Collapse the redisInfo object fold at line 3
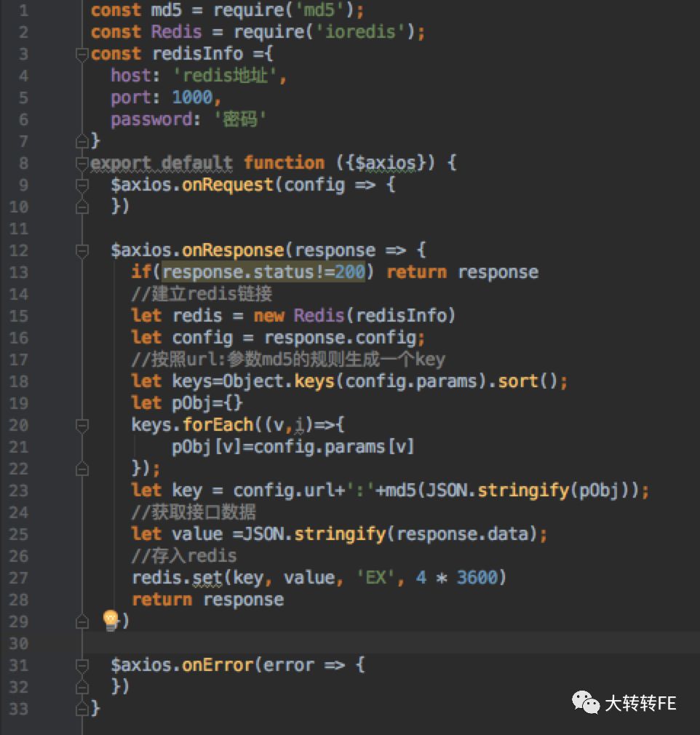Image resolution: width=700 pixels, height=735 pixels. point(82,55)
